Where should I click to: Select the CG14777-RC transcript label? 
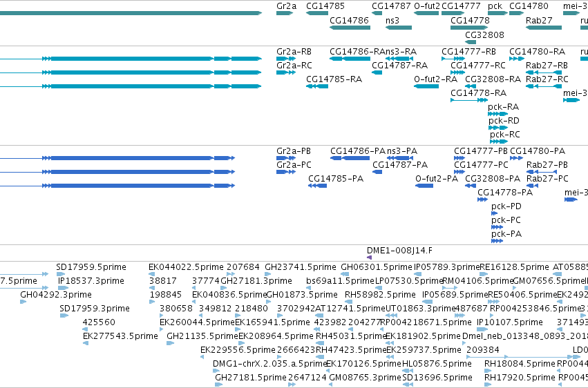point(478,66)
